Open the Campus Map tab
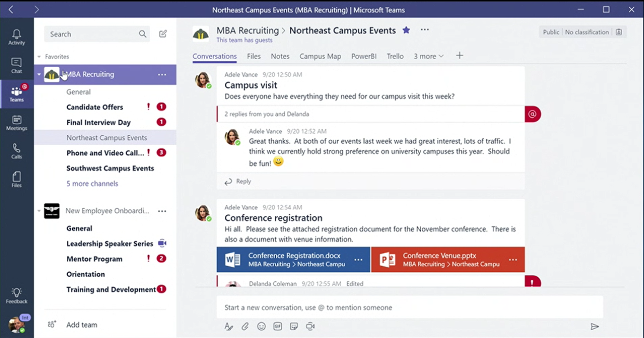Screen dimensions: 644x338 pos(320,56)
